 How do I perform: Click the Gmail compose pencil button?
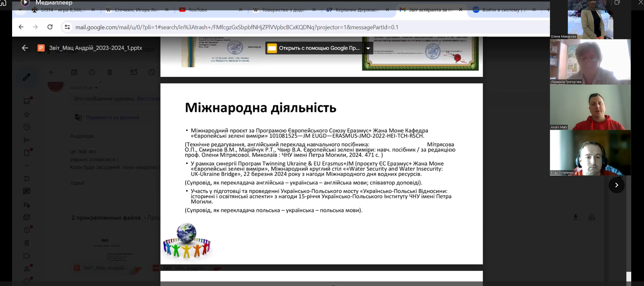tap(27, 77)
